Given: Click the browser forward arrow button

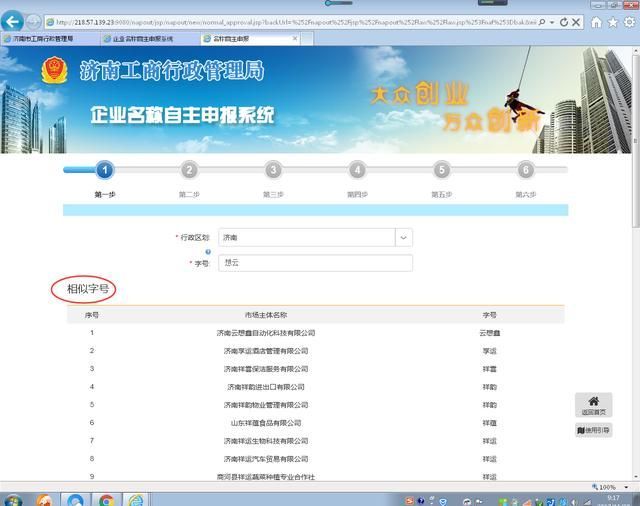Looking at the screenshot, I should (33, 22).
